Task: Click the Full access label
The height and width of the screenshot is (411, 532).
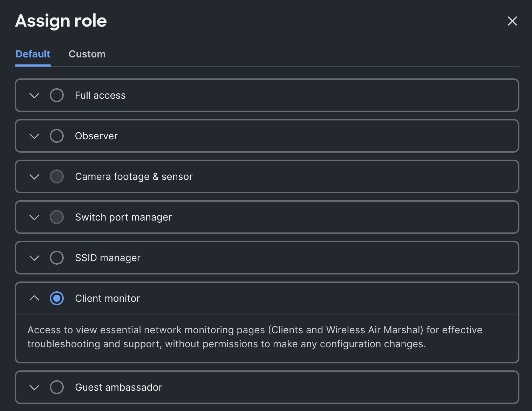Action: coord(100,95)
